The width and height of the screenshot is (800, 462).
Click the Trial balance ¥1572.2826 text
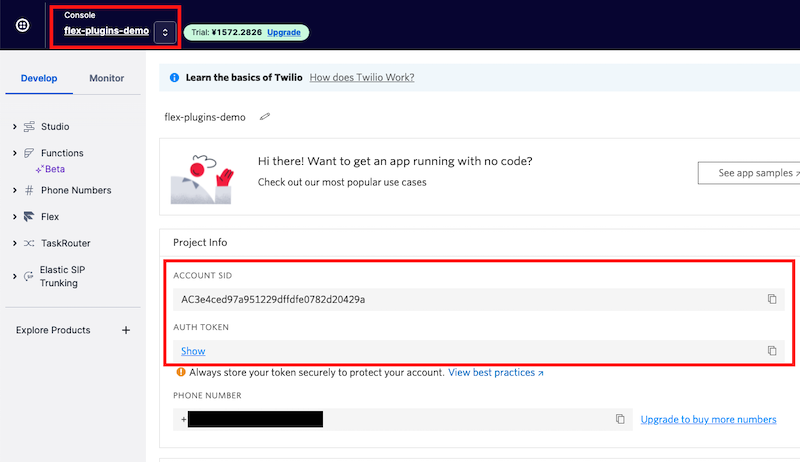(227, 32)
